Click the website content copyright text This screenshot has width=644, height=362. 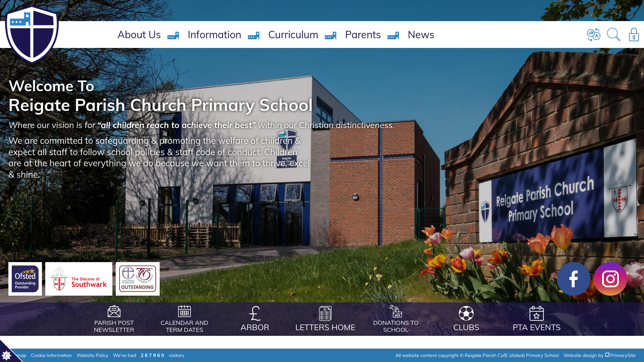click(477, 355)
